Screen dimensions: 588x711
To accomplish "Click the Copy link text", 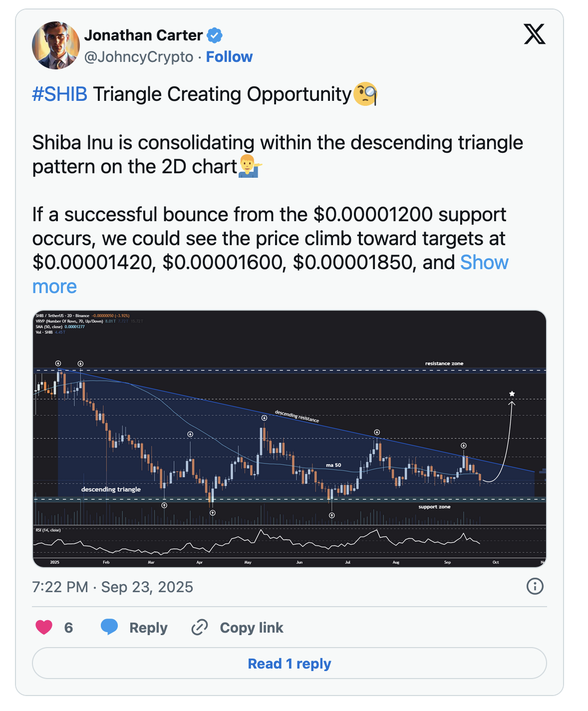I will [x=252, y=628].
